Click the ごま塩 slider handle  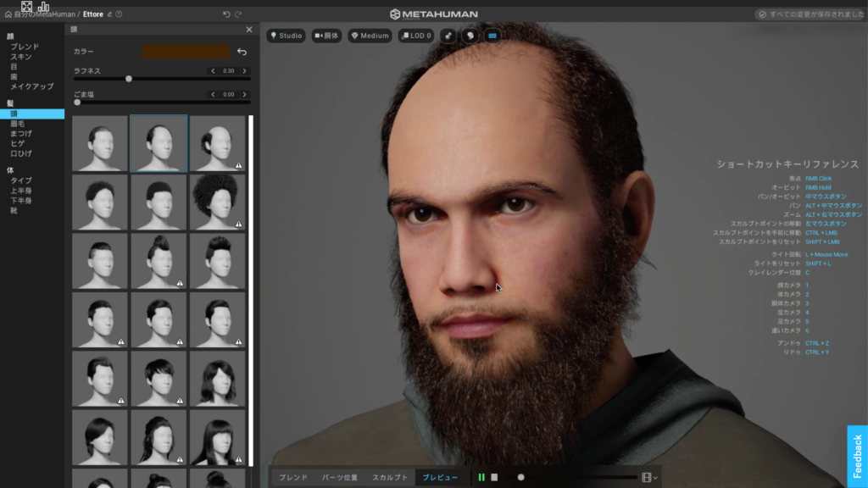point(77,103)
